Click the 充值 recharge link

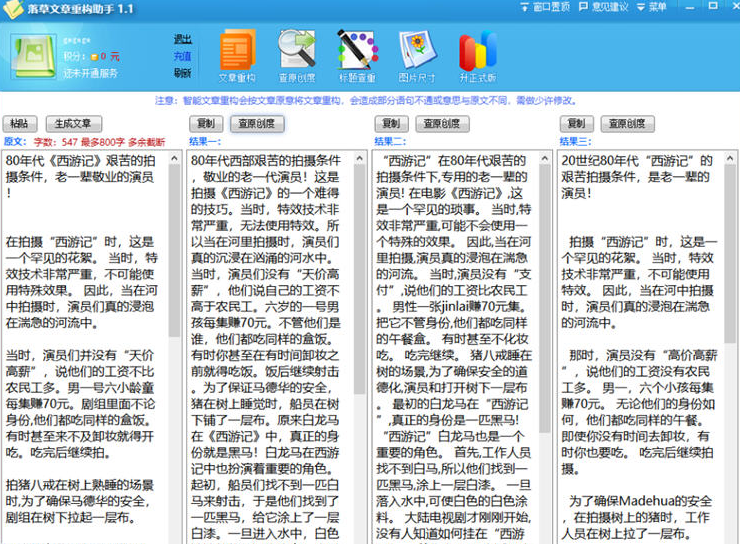point(182,56)
